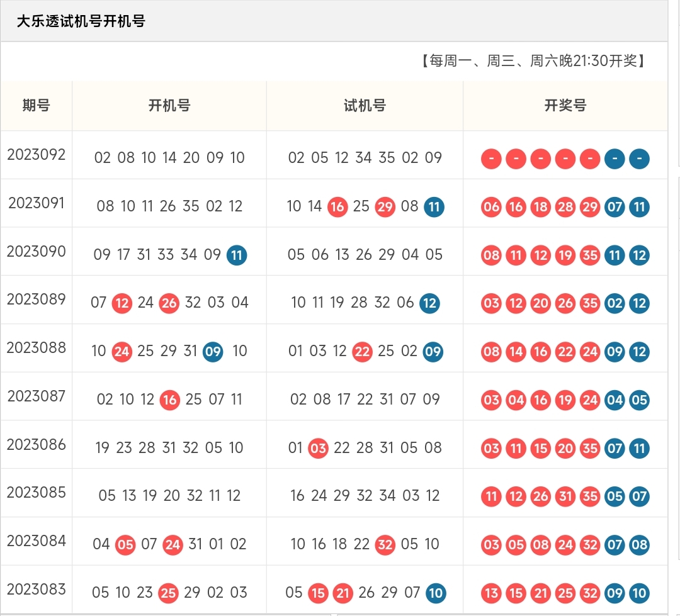680x616 pixels.
Task: Select issue number 2023091
Action: point(37,203)
